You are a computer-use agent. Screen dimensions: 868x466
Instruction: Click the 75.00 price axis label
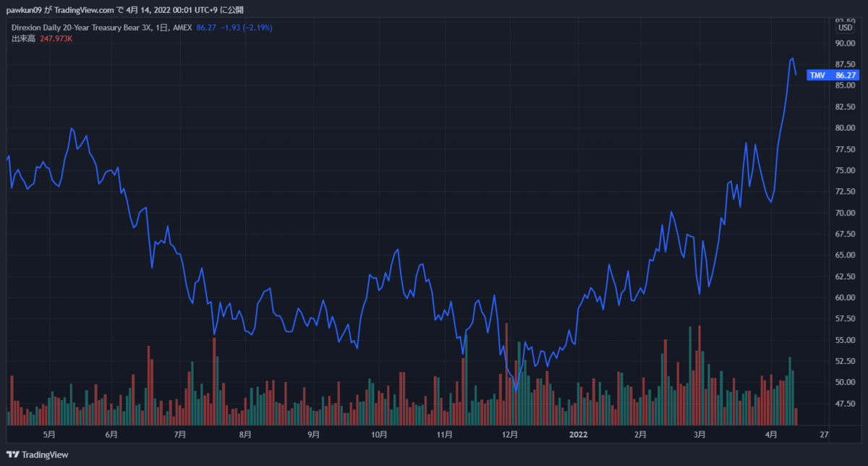846,171
